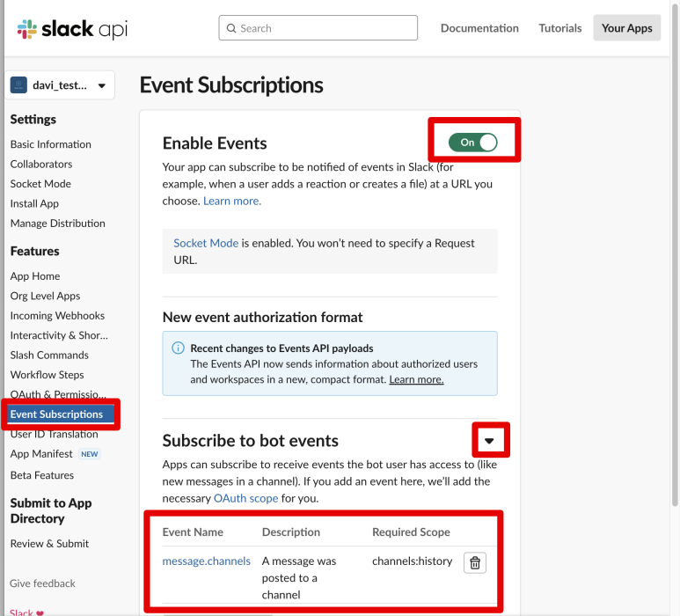The height and width of the screenshot is (616, 680).
Task: Open Org Level Apps
Action: click(x=45, y=296)
